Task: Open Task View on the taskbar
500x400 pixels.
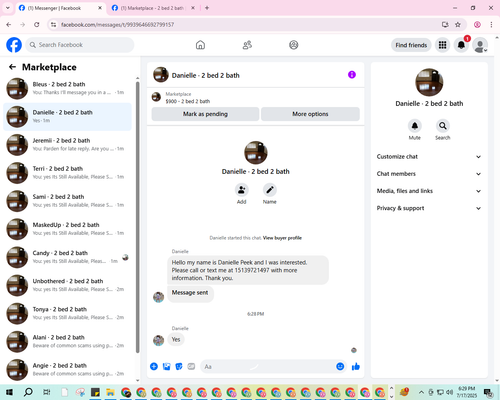Action: click(47, 392)
